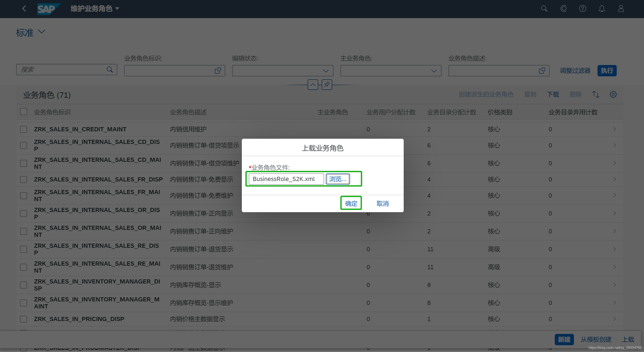Click the sort arrows icon in table toolbar
The height and width of the screenshot is (352, 644).
(596, 94)
